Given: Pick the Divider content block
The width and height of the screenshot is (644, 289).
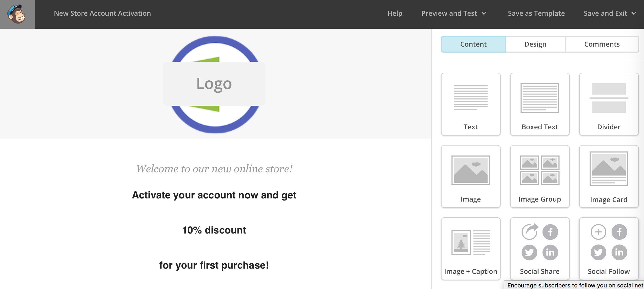Looking at the screenshot, I should pos(609,104).
